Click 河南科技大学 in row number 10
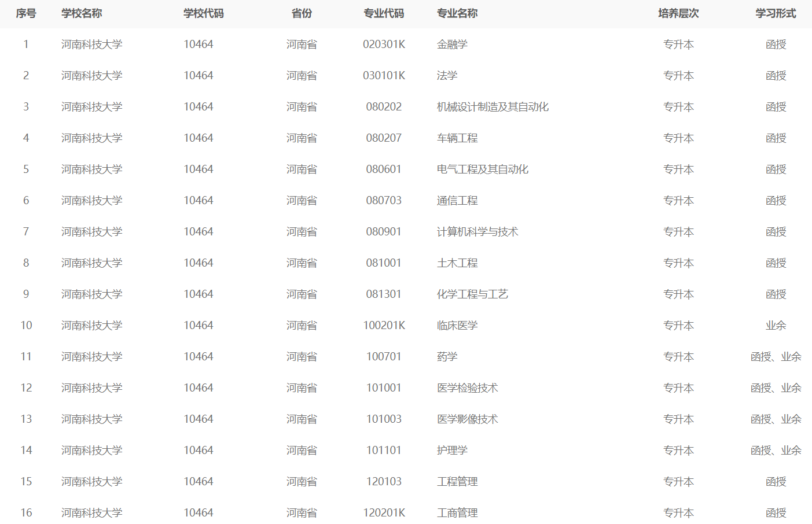Image resolution: width=812 pixels, height=524 pixels. point(92,326)
